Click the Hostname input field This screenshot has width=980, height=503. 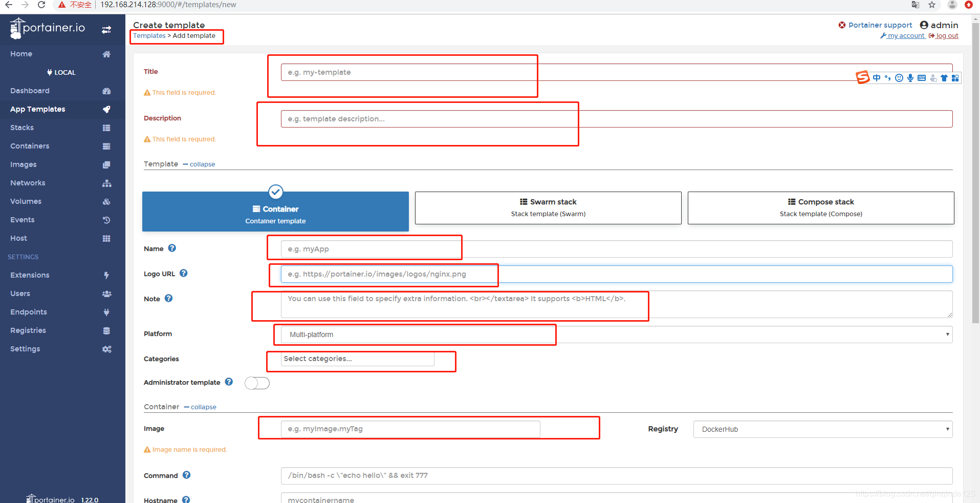617,498
